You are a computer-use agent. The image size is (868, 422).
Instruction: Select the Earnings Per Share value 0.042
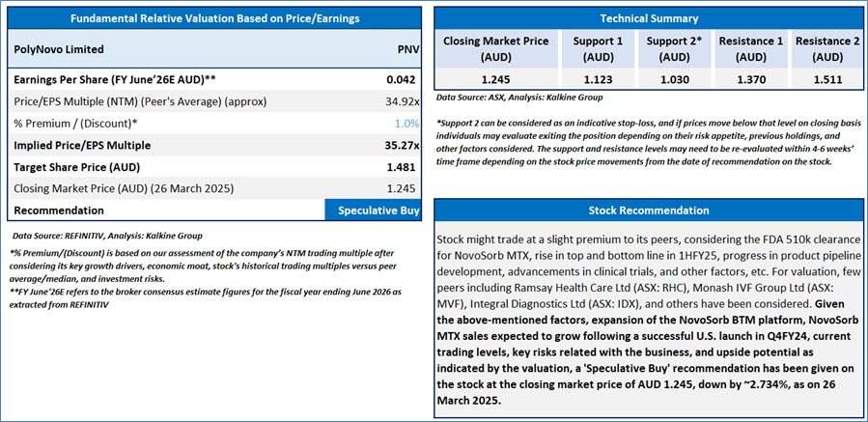click(x=403, y=79)
